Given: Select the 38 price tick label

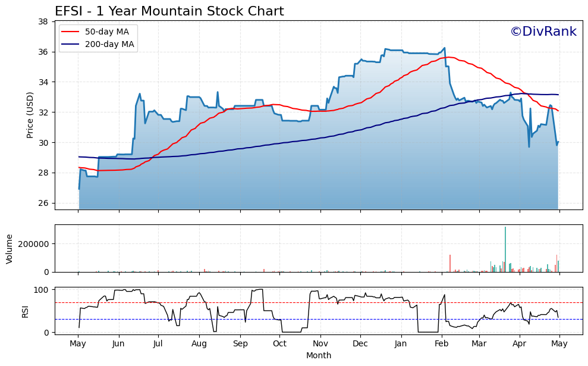Looking at the screenshot, I should [x=43, y=22].
